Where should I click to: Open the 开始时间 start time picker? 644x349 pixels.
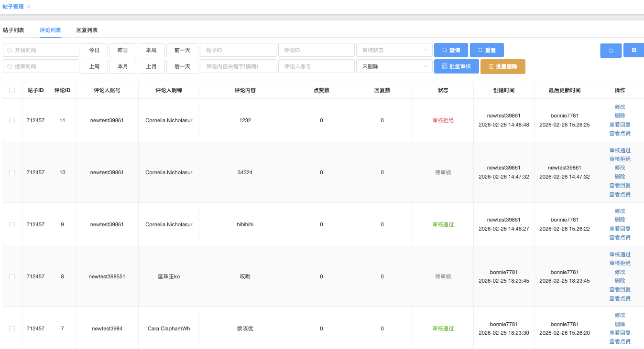(41, 50)
